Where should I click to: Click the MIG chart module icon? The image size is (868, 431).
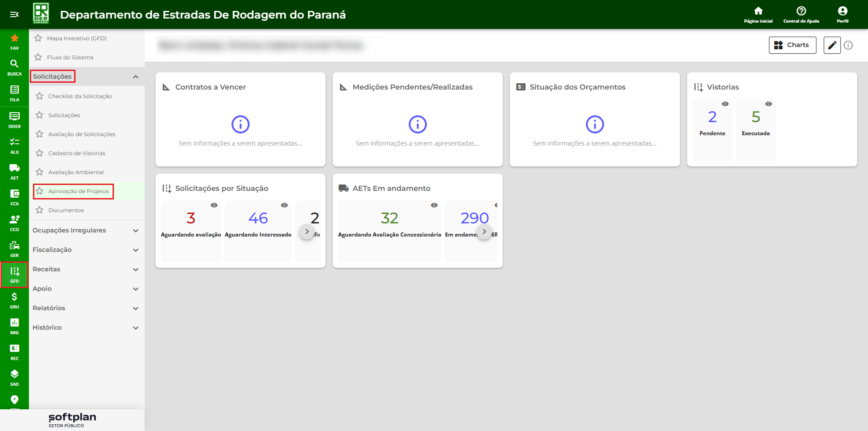click(x=14, y=325)
